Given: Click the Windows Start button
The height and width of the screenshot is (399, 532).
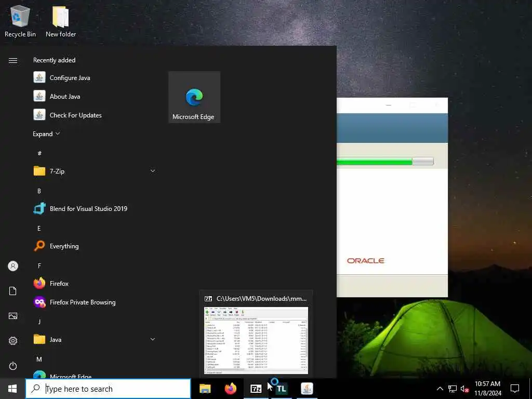Looking at the screenshot, I should coord(12,389).
